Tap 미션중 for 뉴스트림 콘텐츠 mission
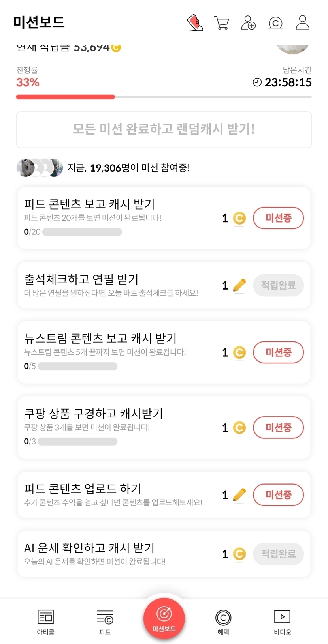Viewport: 328px width, 644px height. pos(278,352)
